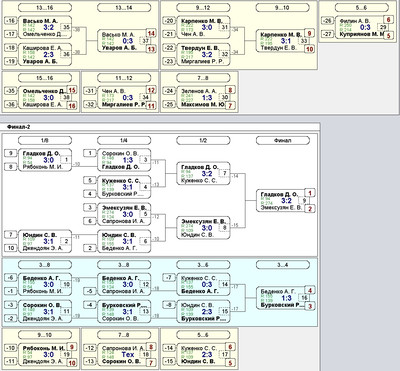Click the Tex result in Сапронова–Сорокин match
Viewport: 400px width, 371px height.
pyautogui.click(x=128, y=355)
